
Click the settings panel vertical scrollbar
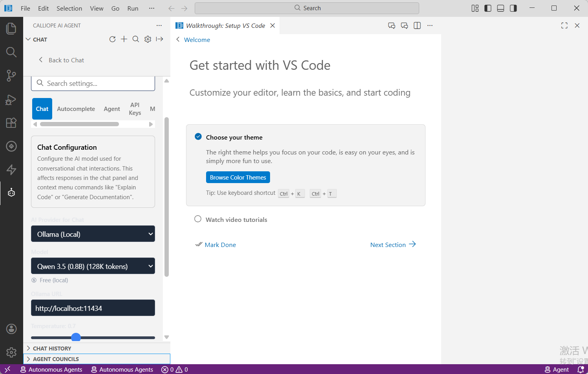[166, 197]
